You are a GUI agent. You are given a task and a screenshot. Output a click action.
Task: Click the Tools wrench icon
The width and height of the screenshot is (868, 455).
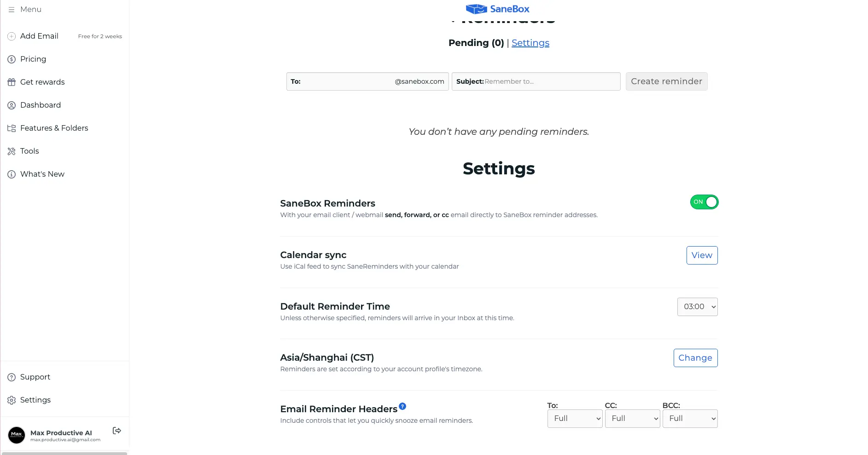(x=12, y=151)
